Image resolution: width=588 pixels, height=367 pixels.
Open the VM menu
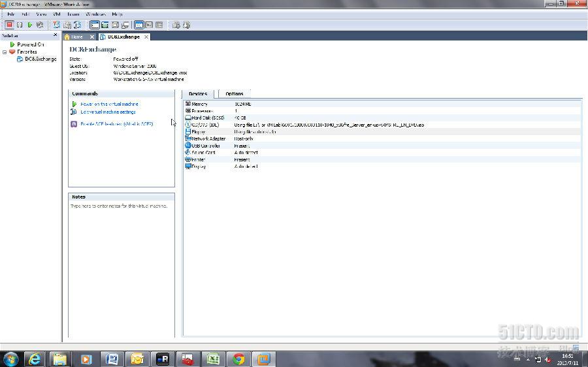pos(57,14)
